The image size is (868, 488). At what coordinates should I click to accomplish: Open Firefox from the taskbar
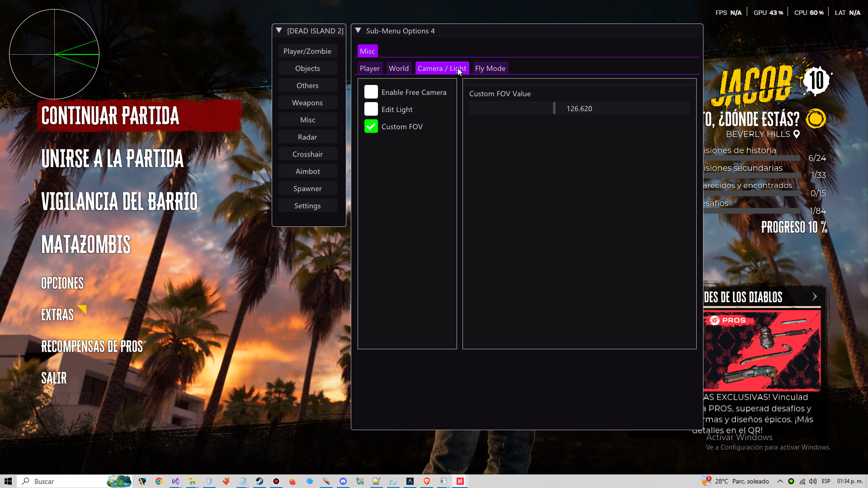tap(292, 481)
